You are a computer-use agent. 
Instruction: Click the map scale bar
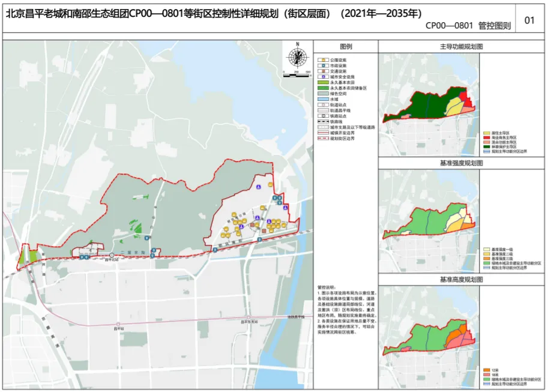point(297,75)
